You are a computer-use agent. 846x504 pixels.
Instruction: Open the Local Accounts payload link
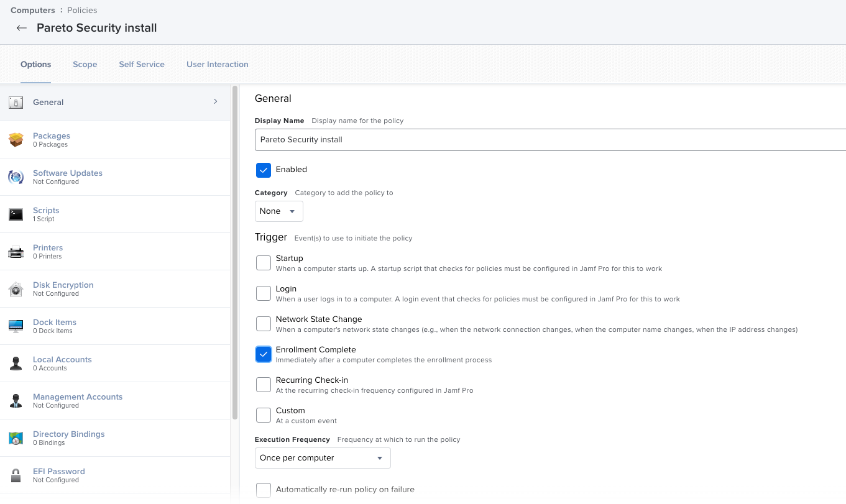[62, 359]
